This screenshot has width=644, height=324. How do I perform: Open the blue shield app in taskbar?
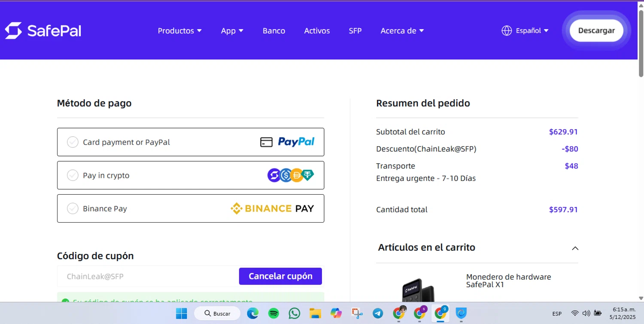click(x=461, y=313)
